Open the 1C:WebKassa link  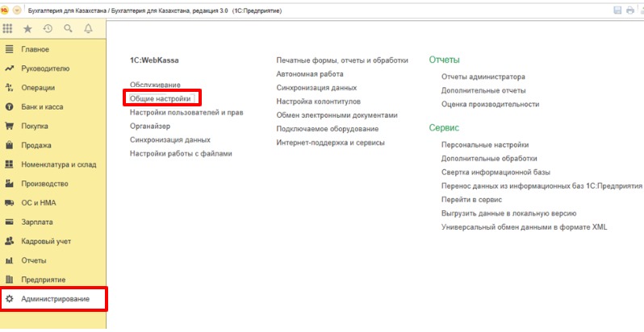[154, 60]
